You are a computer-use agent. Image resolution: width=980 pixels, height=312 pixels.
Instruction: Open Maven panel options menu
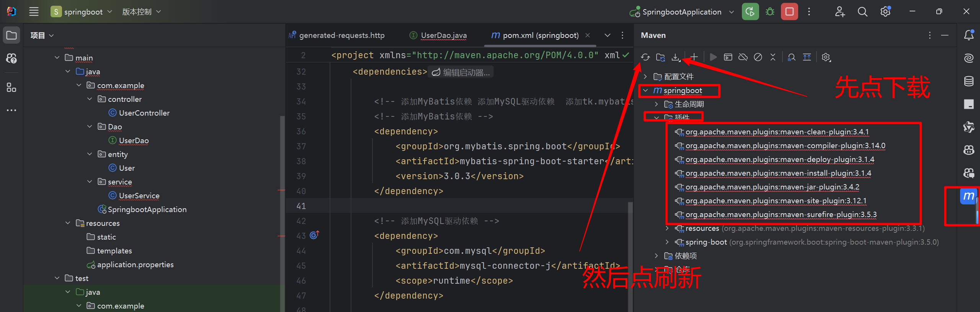pos(930,35)
